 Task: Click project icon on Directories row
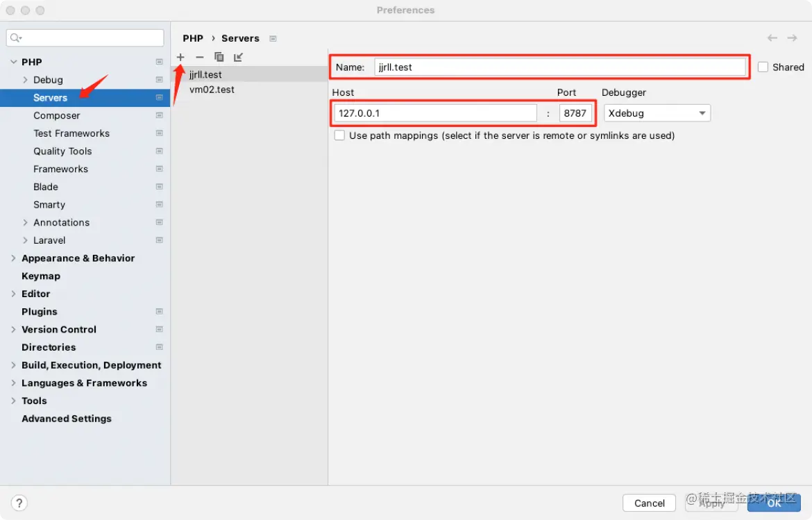coord(159,347)
